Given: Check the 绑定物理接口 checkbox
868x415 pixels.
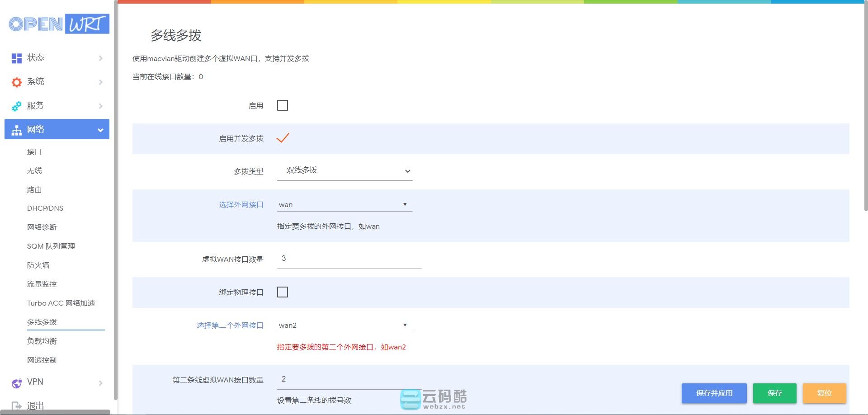Looking at the screenshot, I should [282, 292].
